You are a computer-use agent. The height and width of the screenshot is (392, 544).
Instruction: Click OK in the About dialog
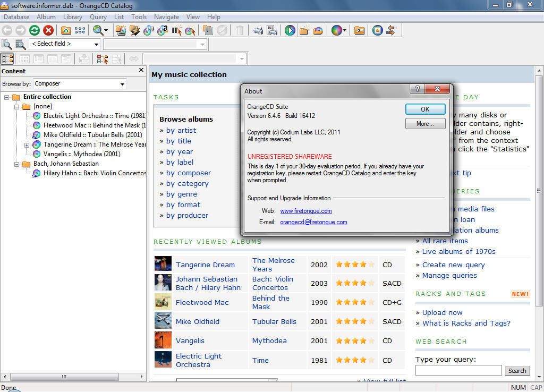[x=426, y=109]
